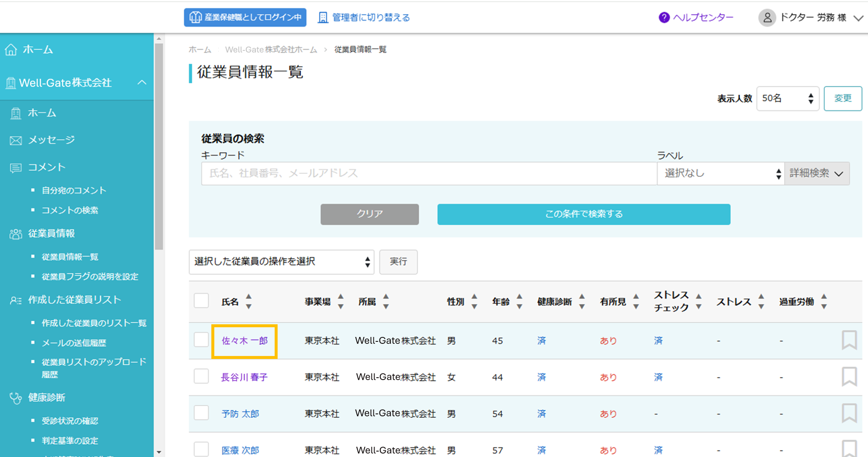Sort the table by 性別 column
The image size is (868, 457).
474,302
